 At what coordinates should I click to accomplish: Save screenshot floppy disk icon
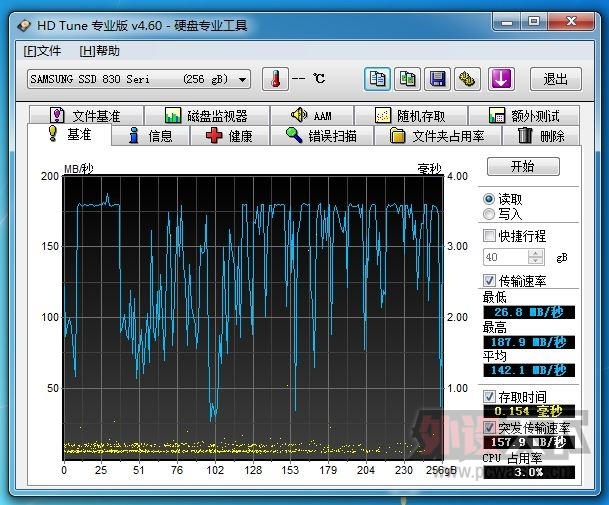(438, 79)
